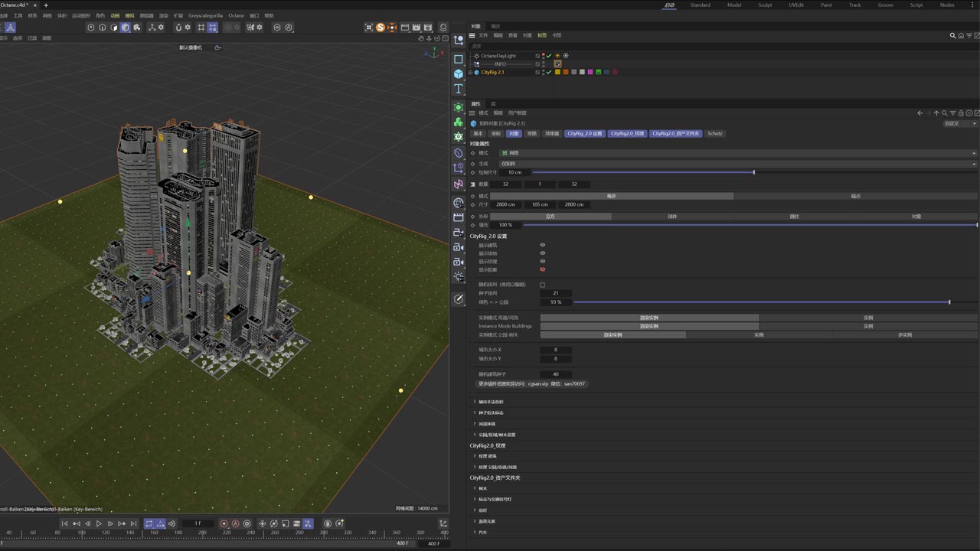
Task: Click the Schutz tab button
Action: click(714, 133)
